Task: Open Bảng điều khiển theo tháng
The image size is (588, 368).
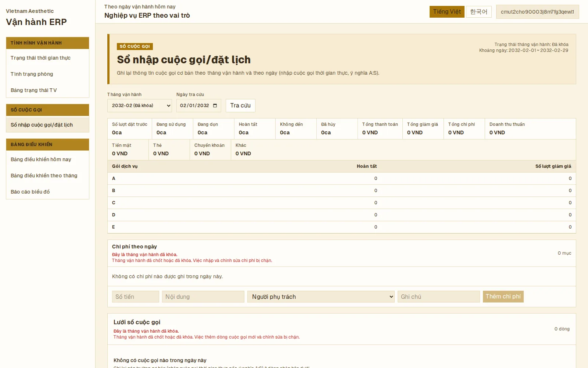Action: click(48, 176)
